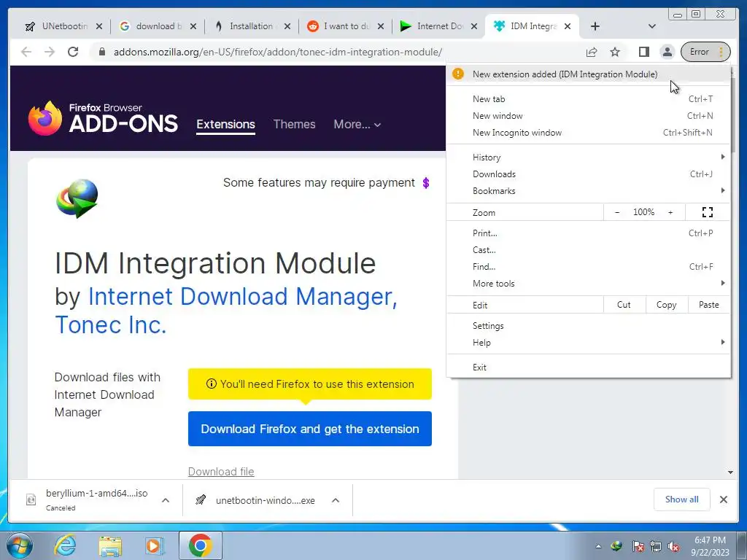Open options for unetbootin exe download
The image size is (747, 560).
coord(336,500)
